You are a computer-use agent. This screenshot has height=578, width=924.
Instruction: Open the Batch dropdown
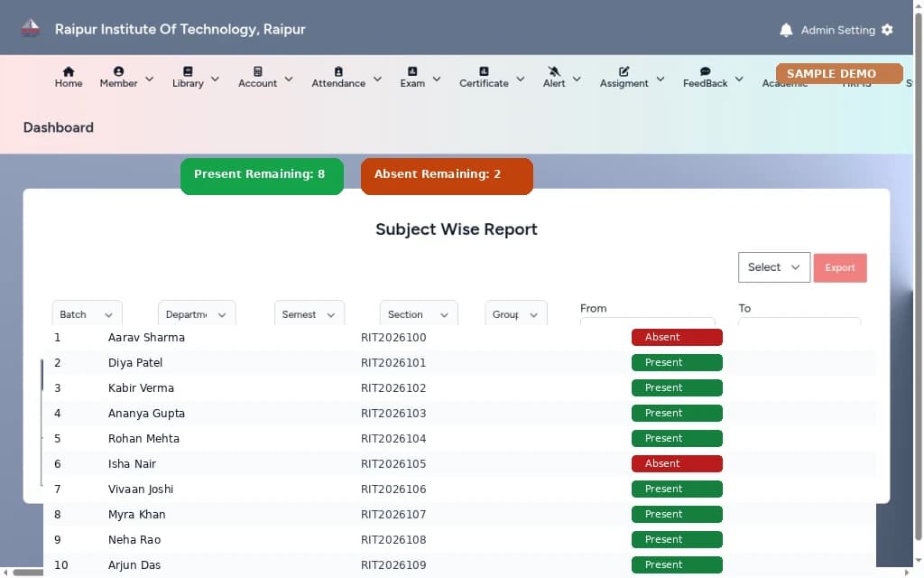(88, 313)
